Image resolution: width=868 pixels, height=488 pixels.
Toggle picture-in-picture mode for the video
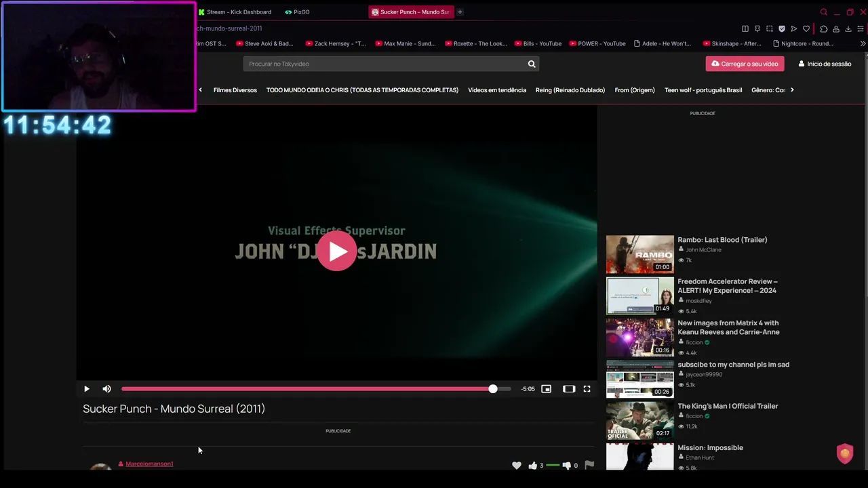click(x=546, y=389)
